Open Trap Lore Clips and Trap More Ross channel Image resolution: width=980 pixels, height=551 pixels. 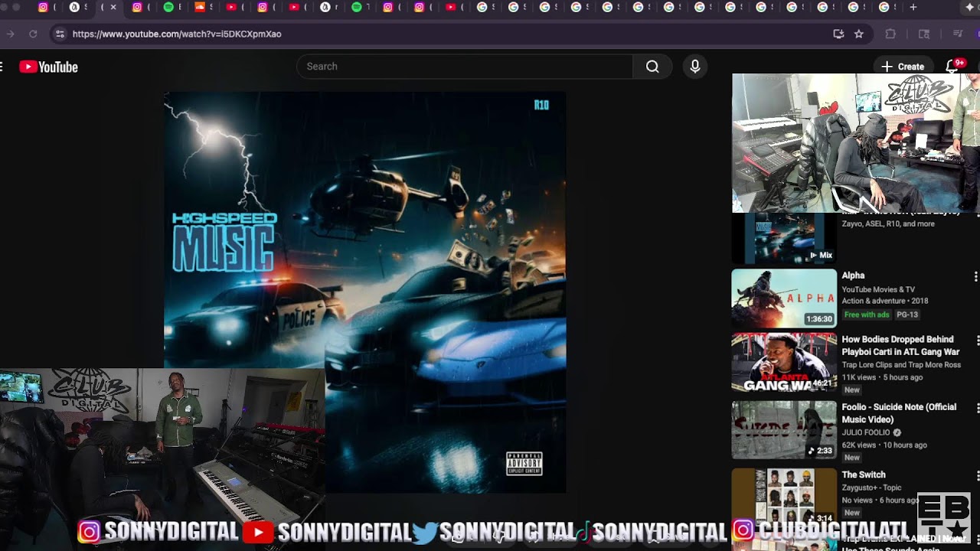(901, 365)
